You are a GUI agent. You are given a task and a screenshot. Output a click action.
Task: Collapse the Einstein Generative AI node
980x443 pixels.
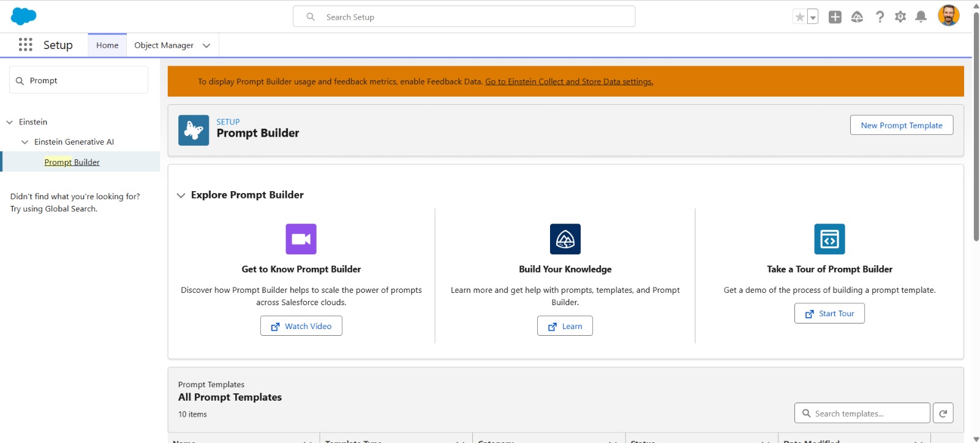25,142
